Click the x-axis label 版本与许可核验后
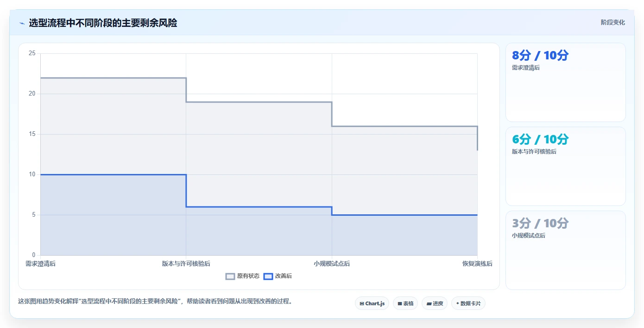 click(186, 264)
